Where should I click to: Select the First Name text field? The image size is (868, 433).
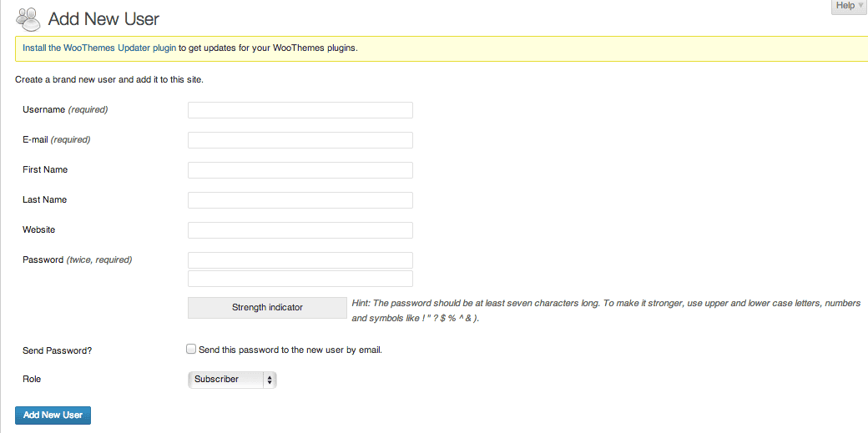tap(300, 170)
